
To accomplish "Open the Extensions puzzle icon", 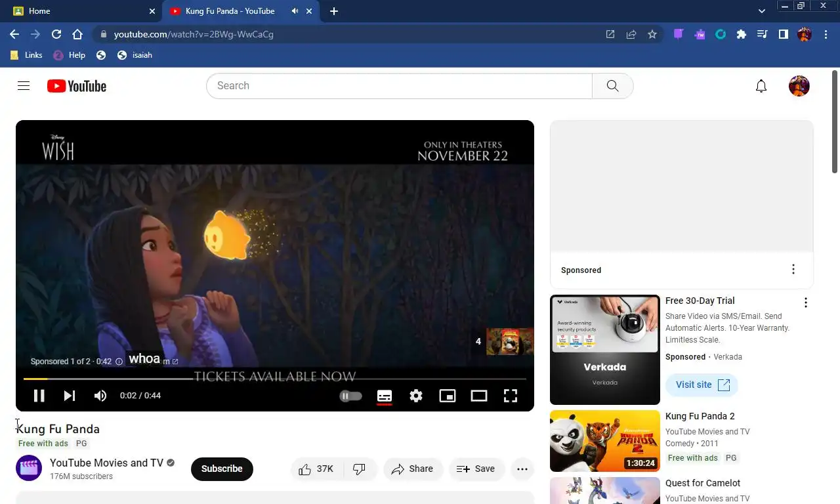I will [742, 34].
